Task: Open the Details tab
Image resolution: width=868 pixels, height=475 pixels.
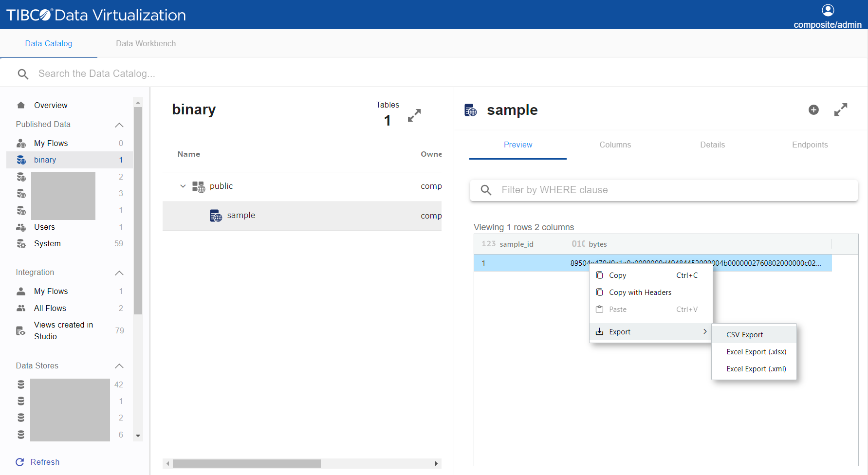Action: [713, 145]
